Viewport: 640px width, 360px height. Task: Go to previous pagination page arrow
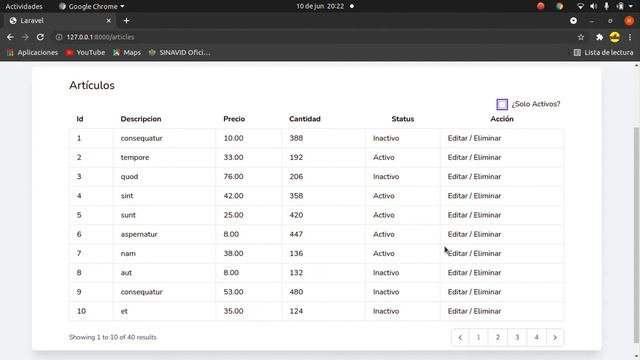coord(460,338)
